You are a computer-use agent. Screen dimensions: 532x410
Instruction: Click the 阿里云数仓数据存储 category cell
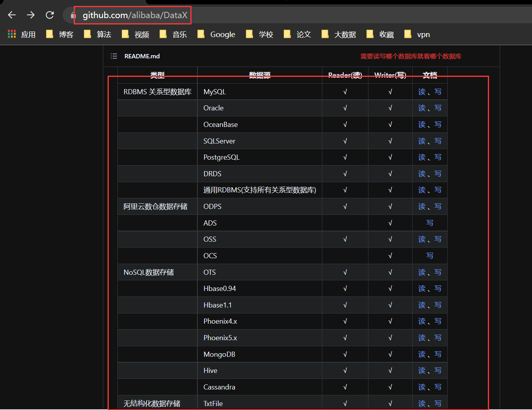tap(158, 207)
